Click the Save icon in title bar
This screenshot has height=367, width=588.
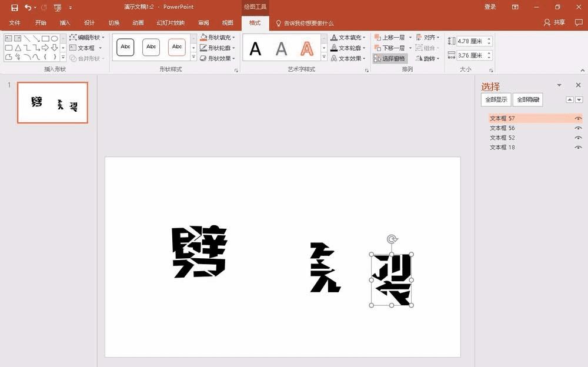coord(14,8)
